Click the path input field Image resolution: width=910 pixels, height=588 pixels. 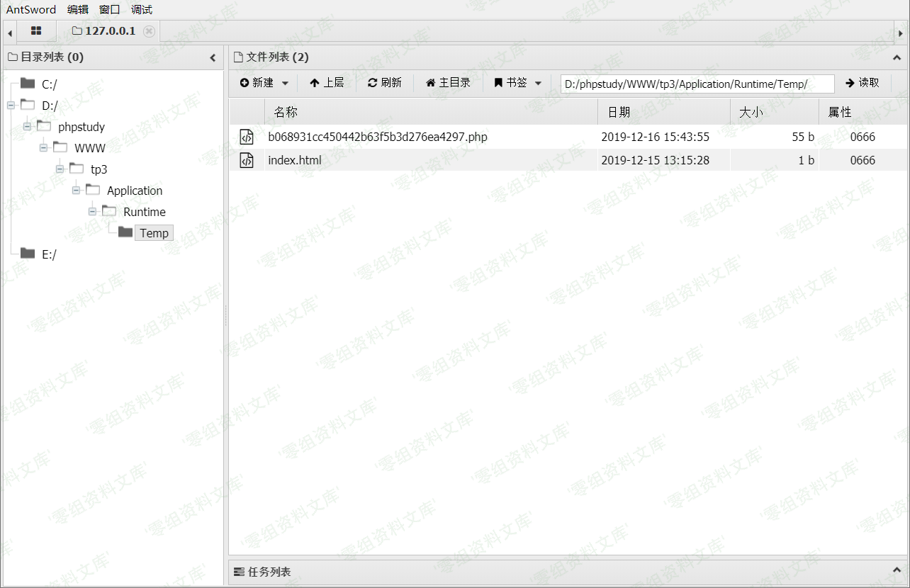[x=697, y=84]
